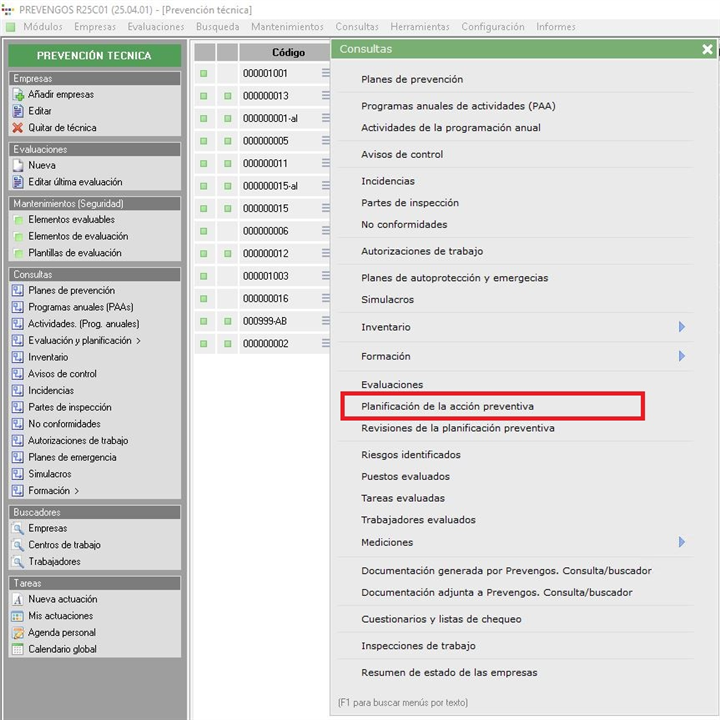
Task: Close the Consultas popup panel
Action: tap(707, 49)
